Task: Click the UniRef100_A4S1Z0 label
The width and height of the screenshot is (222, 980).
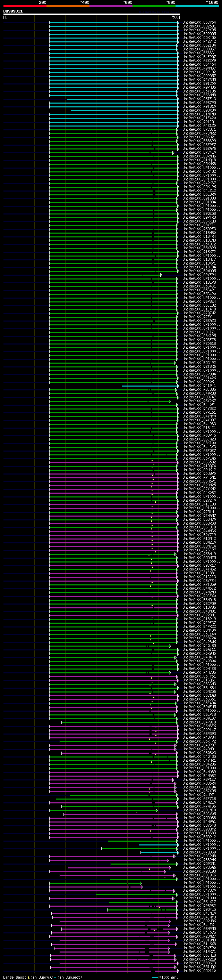Action: click(x=199, y=125)
